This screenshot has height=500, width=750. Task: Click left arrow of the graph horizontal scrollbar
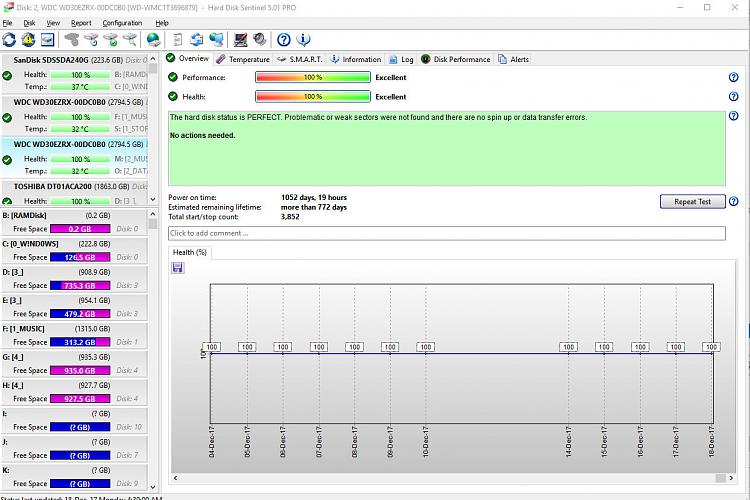(176, 478)
